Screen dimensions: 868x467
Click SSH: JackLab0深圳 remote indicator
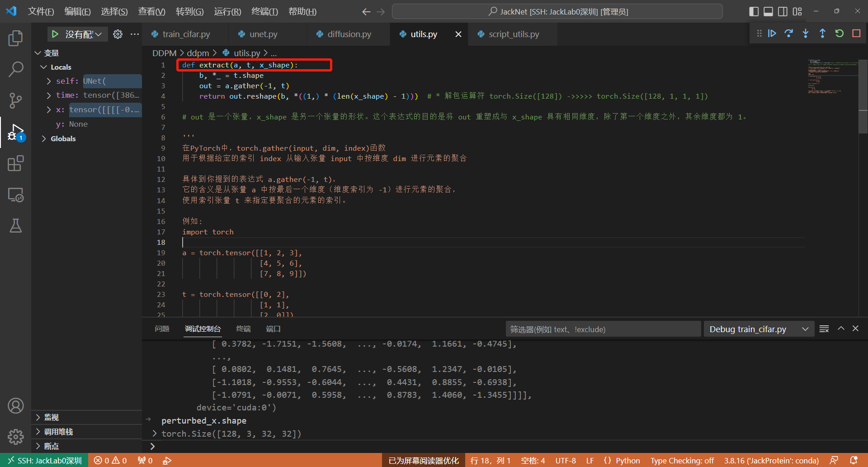pyautogui.click(x=44, y=461)
